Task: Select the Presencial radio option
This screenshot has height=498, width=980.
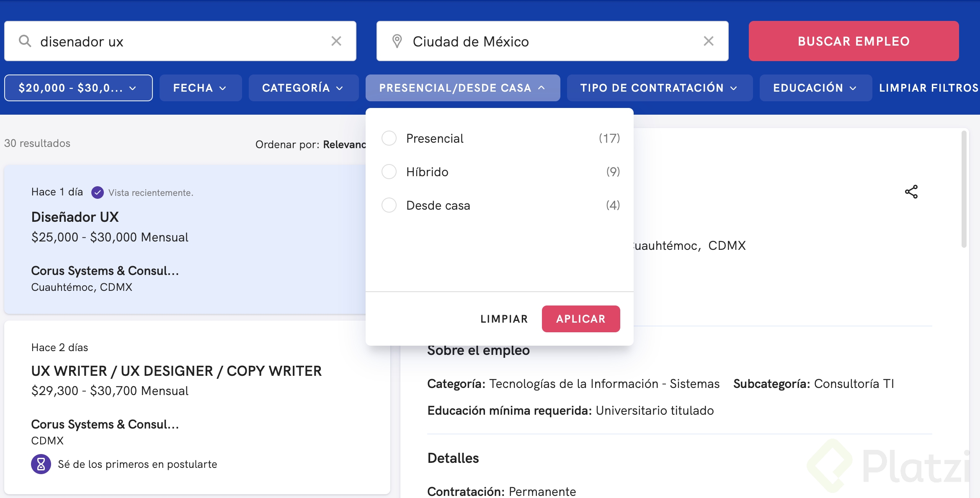Action: click(x=389, y=138)
